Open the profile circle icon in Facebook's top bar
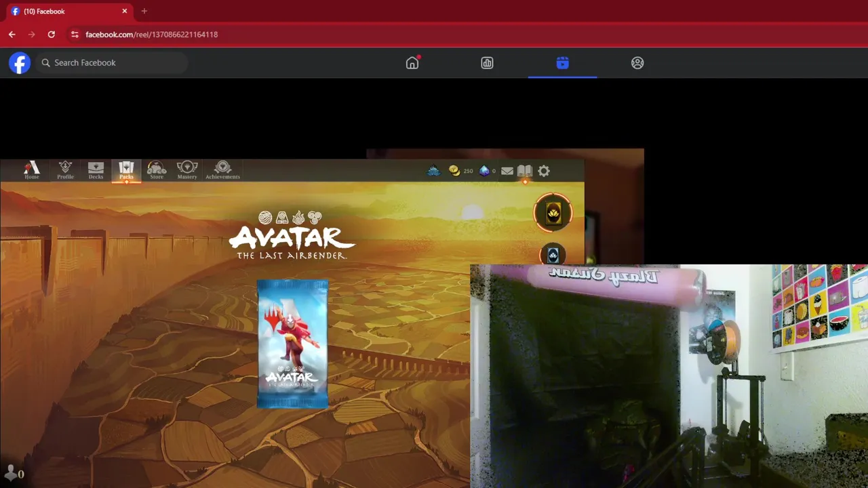 coord(637,63)
